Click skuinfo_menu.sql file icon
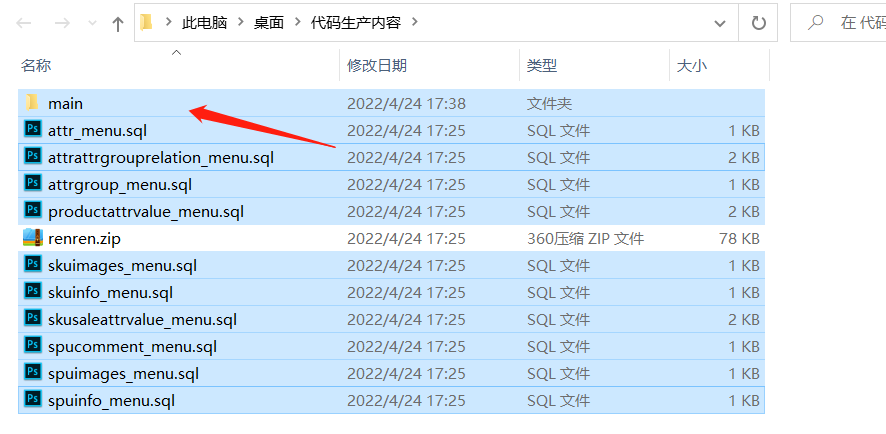The width and height of the screenshot is (886, 434). point(33,291)
